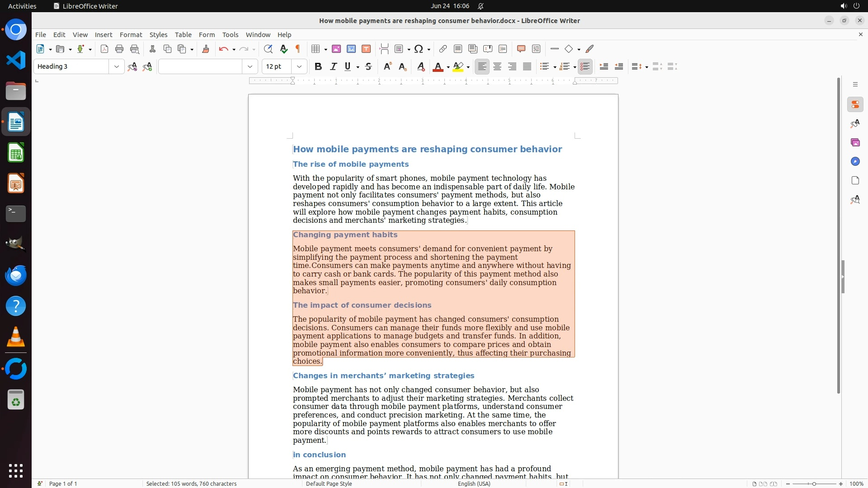Expand the font name dropdown

250,66
